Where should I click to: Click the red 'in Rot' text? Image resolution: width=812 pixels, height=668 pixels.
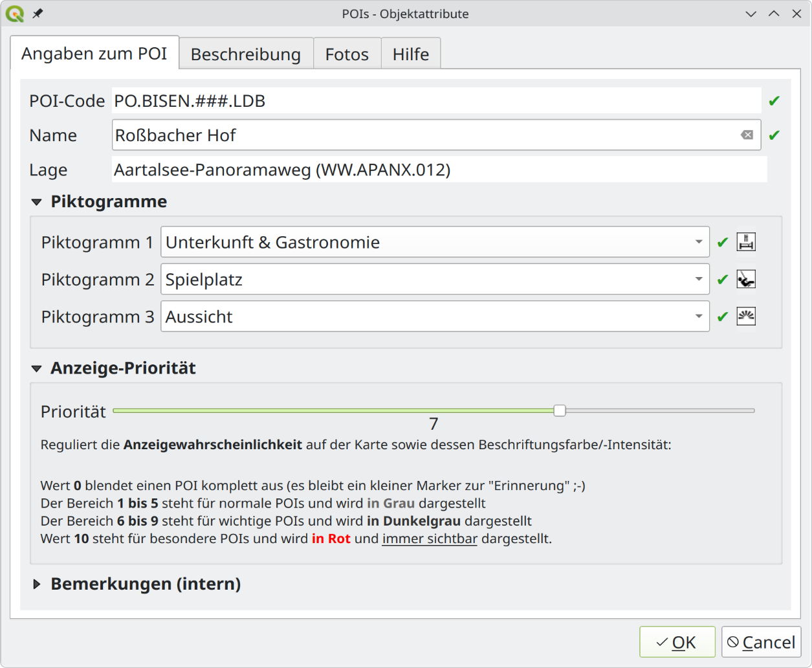331,539
